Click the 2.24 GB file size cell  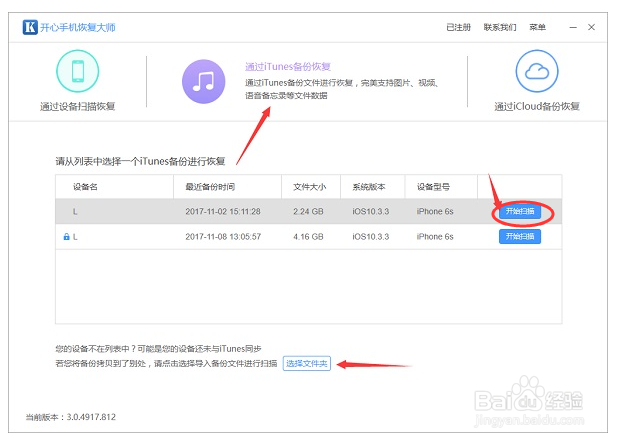pyautogui.click(x=308, y=212)
